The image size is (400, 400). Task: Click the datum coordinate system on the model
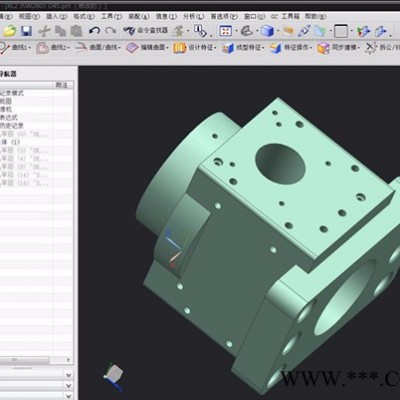(x=173, y=248)
